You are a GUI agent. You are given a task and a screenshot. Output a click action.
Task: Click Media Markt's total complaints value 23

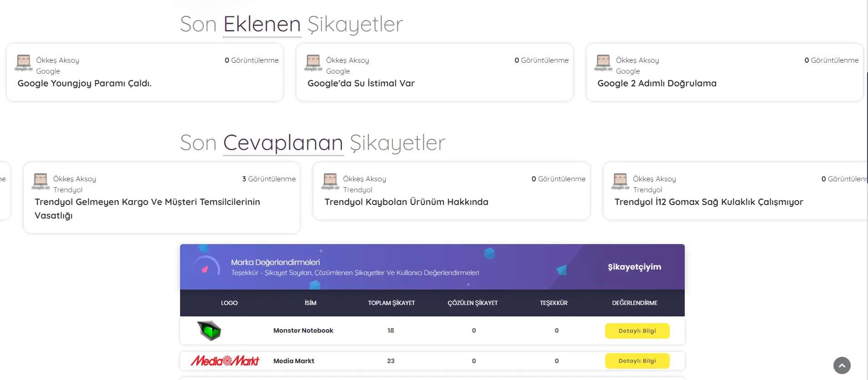tap(391, 361)
